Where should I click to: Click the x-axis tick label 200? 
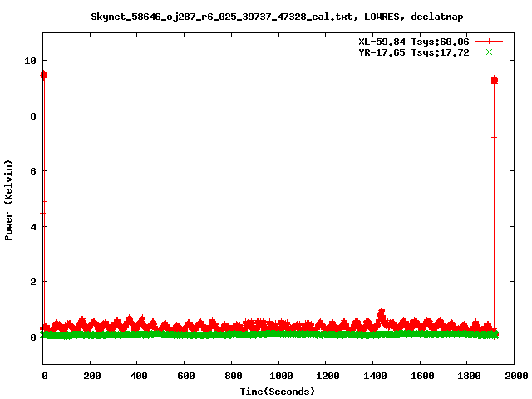pyautogui.click(x=92, y=376)
